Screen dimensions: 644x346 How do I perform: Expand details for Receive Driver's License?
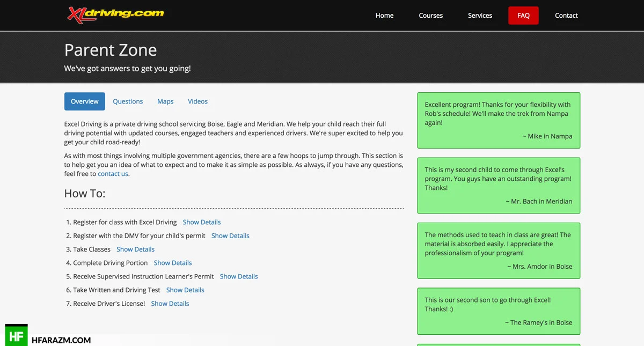point(170,304)
